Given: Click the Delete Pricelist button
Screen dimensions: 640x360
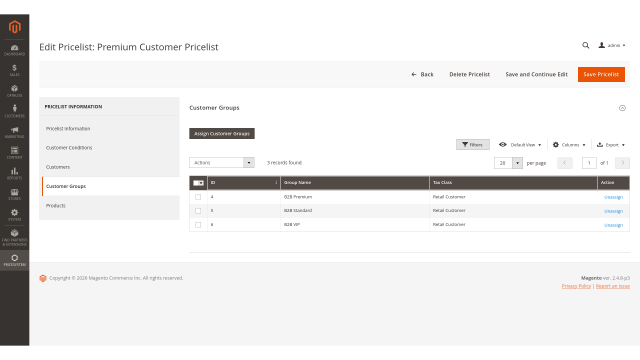Looking at the screenshot, I should [x=469, y=74].
